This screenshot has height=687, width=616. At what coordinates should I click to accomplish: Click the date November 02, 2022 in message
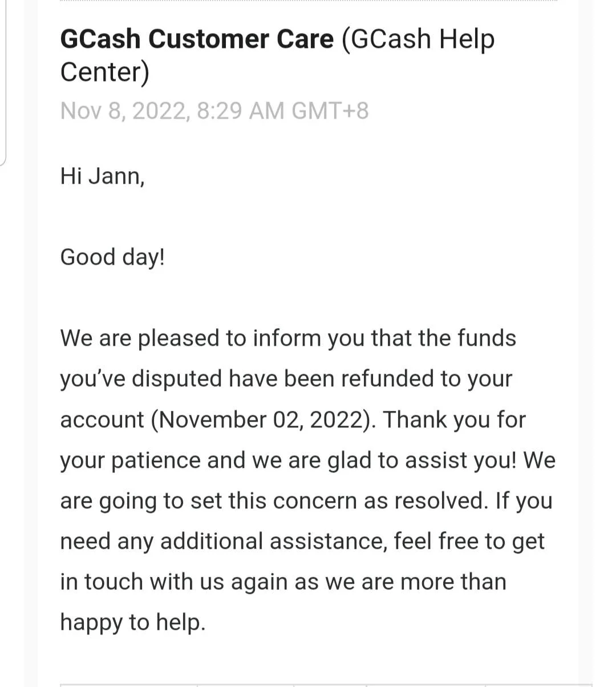pyautogui.click(x=262, y=420)
